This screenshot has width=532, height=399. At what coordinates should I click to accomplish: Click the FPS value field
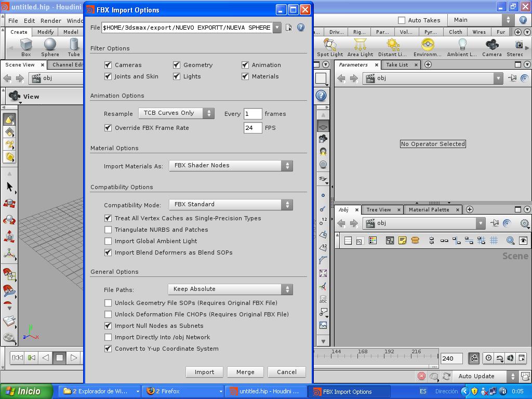253,128
